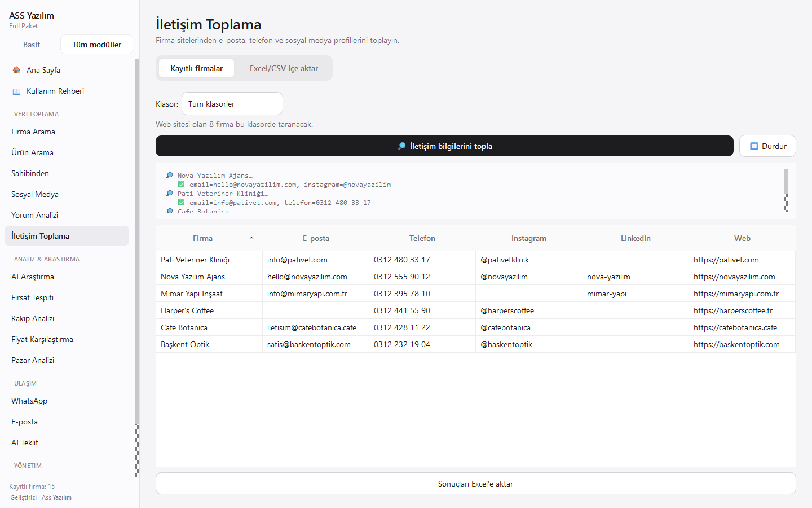Start İletişim bilgilerini topla
The width and height of the screenshot is (812, 508).
tap(444, 146)
